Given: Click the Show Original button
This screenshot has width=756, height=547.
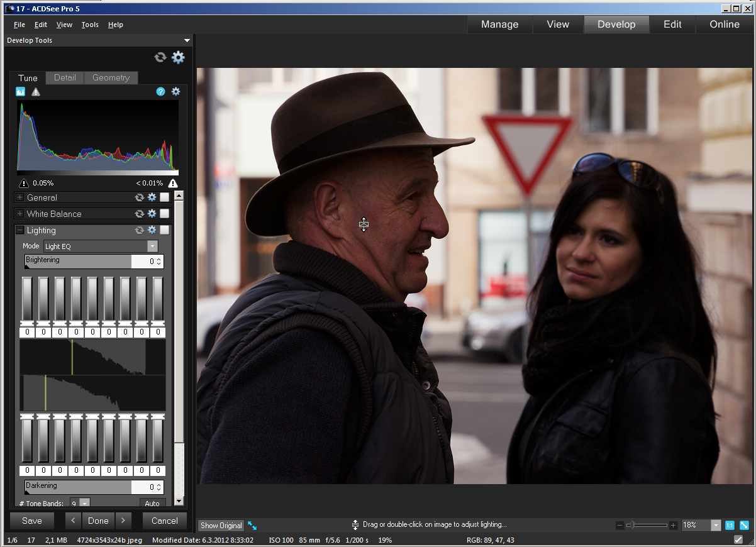Looking at the screenshot, I should point(221,525).
